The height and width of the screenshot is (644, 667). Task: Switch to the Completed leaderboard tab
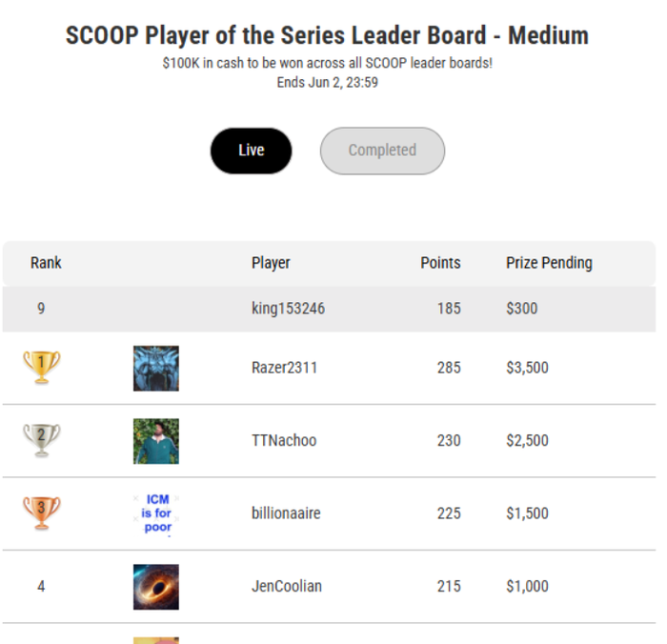click(x=382, y=151)
